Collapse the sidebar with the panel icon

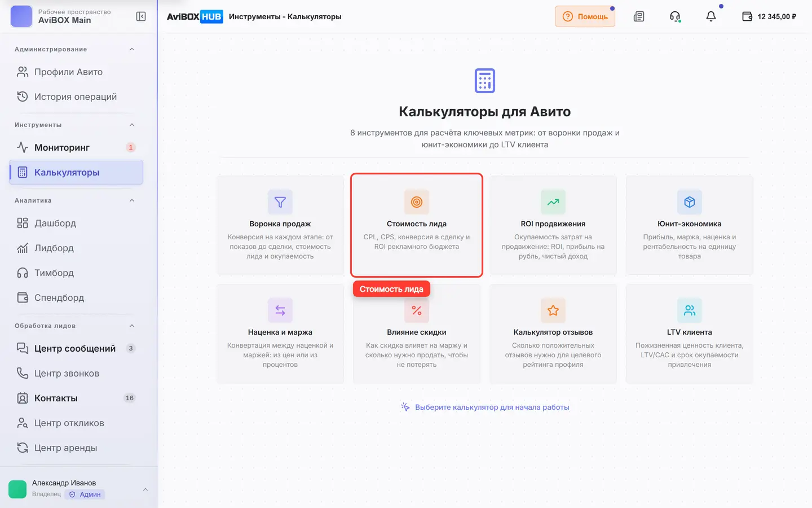tap(141, 16)
